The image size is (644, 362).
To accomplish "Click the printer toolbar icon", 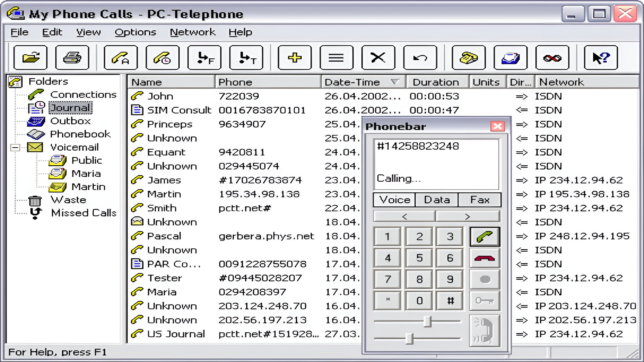I will point(72,58).
